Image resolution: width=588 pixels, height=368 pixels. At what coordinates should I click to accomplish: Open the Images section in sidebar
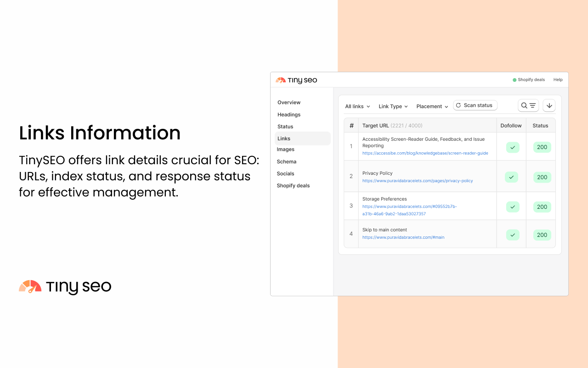[286, 149]
